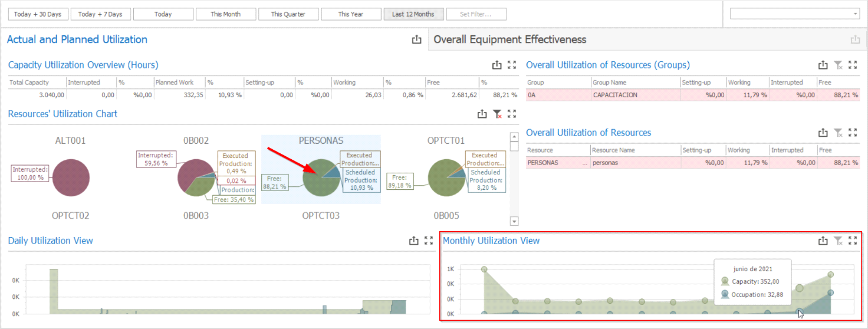Maximize the Capacity Utilization Overview panel
Screen dimensions: 868x329
pos(511,65)
